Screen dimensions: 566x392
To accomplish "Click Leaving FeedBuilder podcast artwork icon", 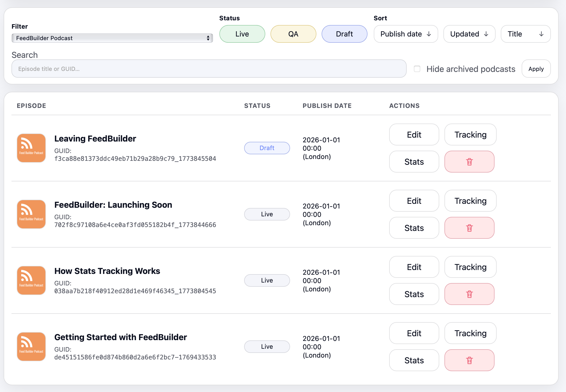I will click(x=31, y=148).
